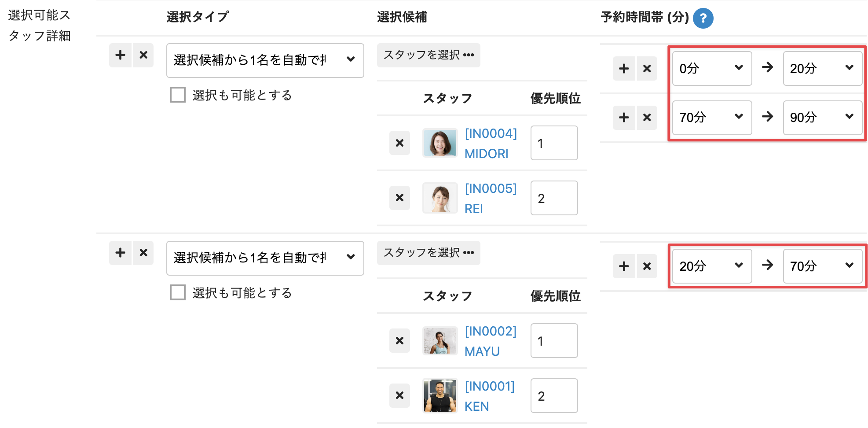Remove MIDORI from staff candidates

click(399, 143)
